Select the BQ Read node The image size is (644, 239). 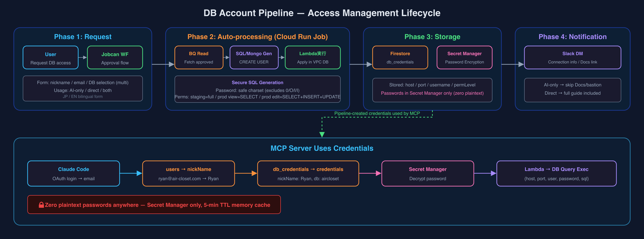[x=199, y=57]
